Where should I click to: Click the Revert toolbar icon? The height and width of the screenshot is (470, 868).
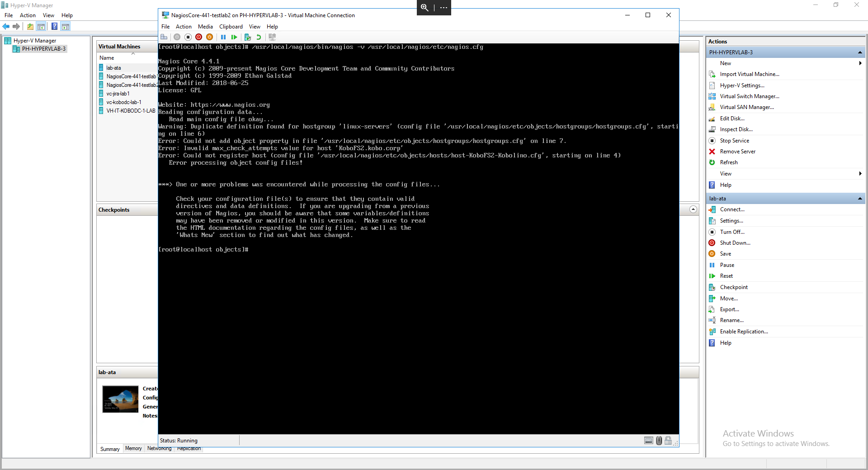tap(259, 37)
